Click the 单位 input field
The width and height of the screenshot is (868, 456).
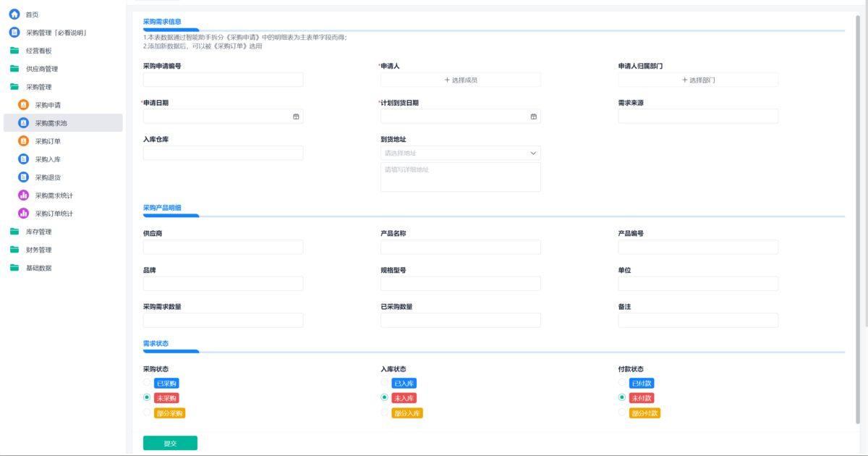click(x=699, y=284)
